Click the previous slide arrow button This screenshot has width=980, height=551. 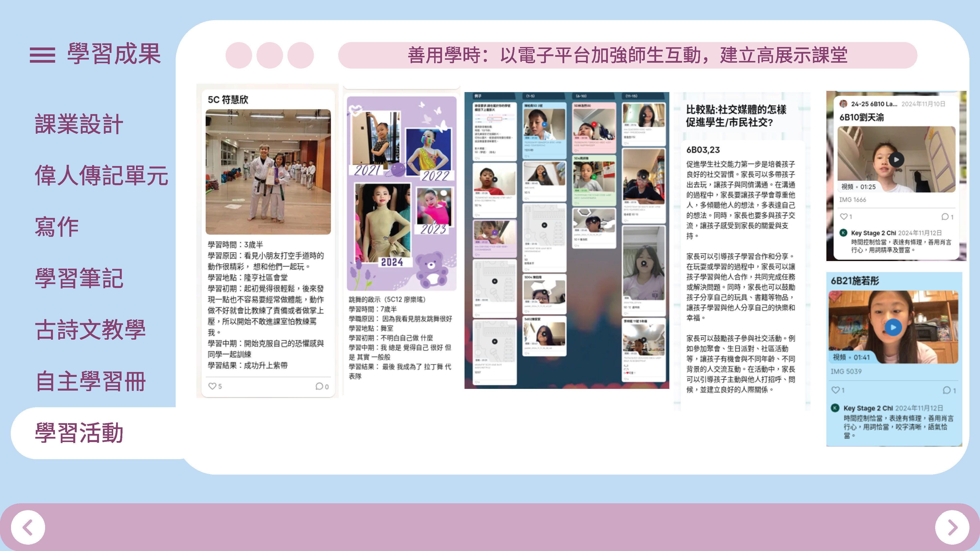(x=28, y=527)
